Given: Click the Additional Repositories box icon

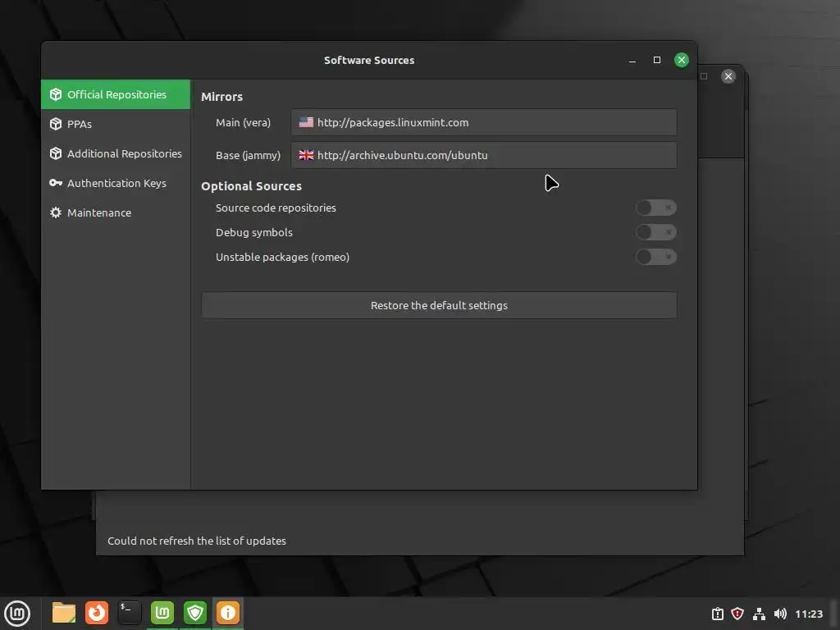Looking at the screenshot, I should coord(56,153).
